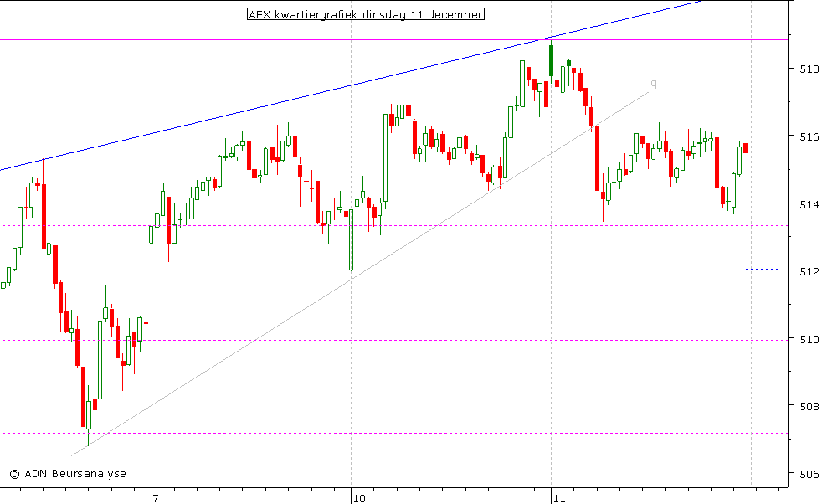Click the 512 price axis label

810,271
